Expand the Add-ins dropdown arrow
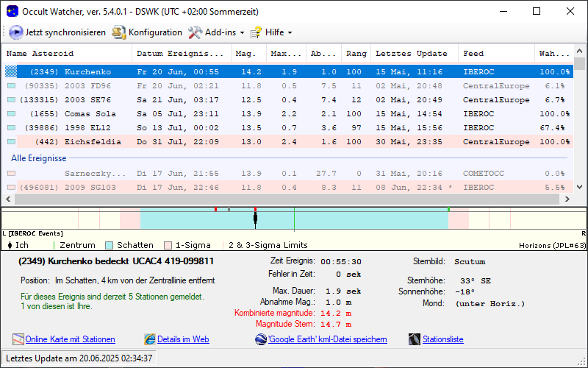Image resolution: width=588 pixels, height=368 pixels. pos(243,33)
